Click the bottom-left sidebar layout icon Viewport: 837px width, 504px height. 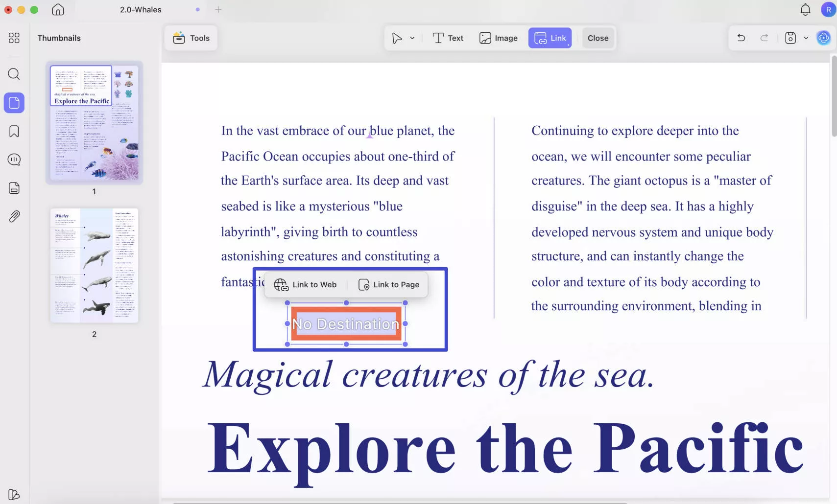pos(14,495)
